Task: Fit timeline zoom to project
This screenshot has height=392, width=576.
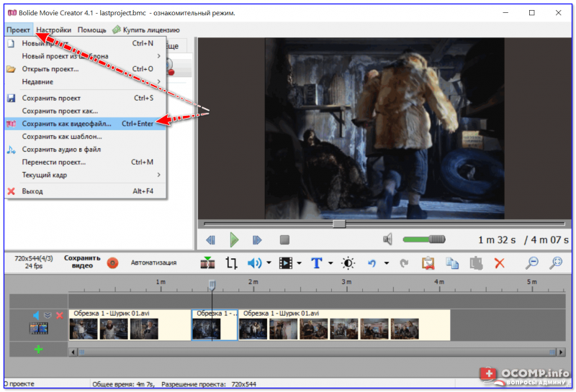Action: point(556,263)
